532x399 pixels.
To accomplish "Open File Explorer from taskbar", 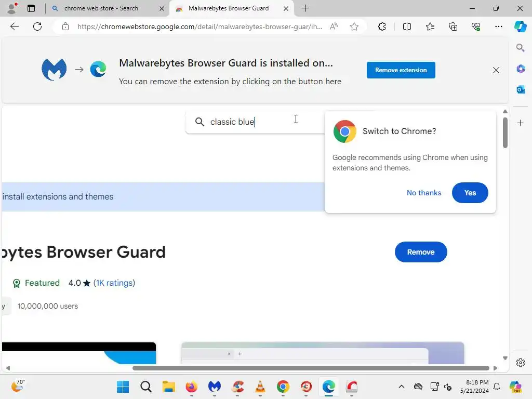I will pos(169,387).
